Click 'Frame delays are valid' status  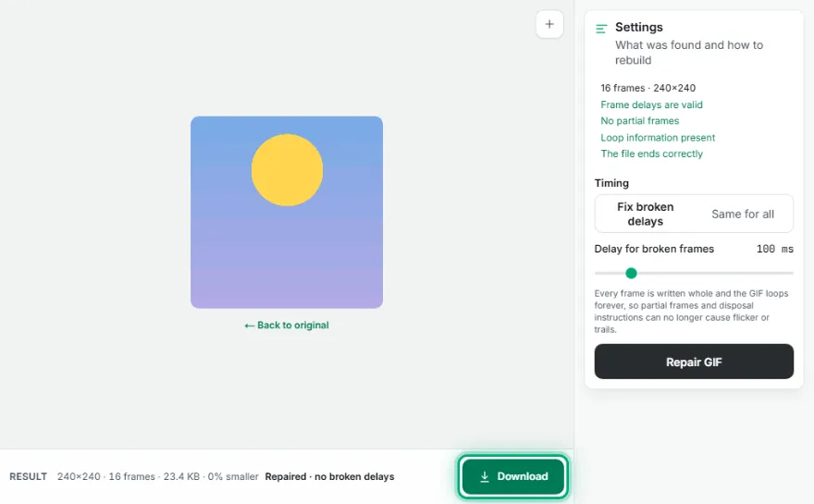(651, 104)
